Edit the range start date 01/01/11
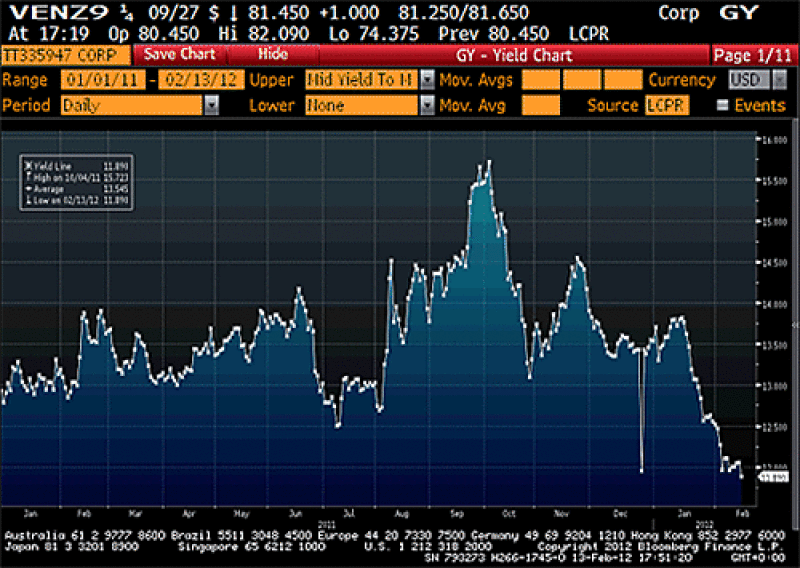This screenshot has height=568, width=800. [103, 80]
